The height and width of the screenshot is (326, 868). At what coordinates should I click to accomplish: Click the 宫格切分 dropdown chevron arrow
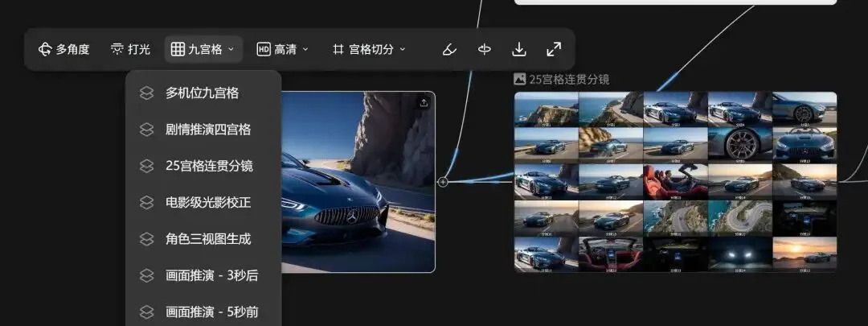coord(403,49)
